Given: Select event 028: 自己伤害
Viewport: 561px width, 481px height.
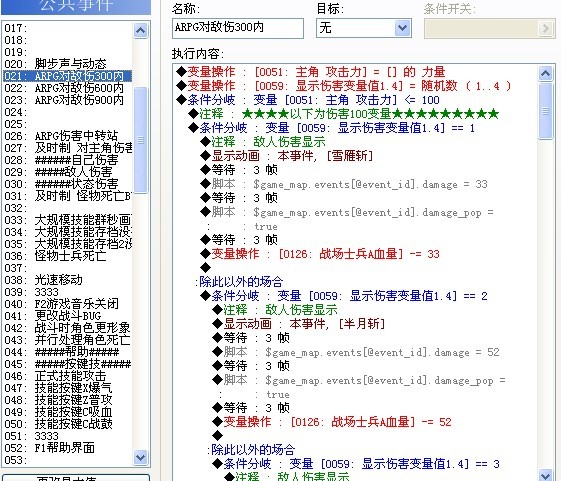Looking at the screenshot, I should [x=68, y=160].
